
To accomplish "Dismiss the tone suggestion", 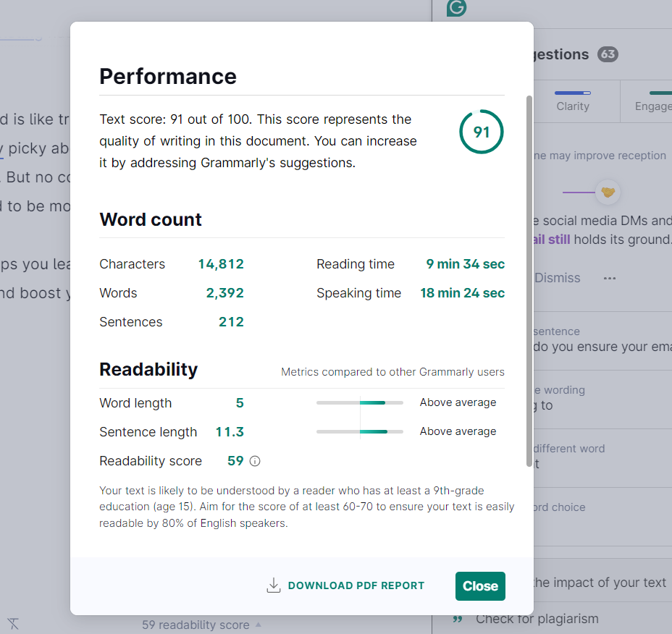I will point(557,278).
